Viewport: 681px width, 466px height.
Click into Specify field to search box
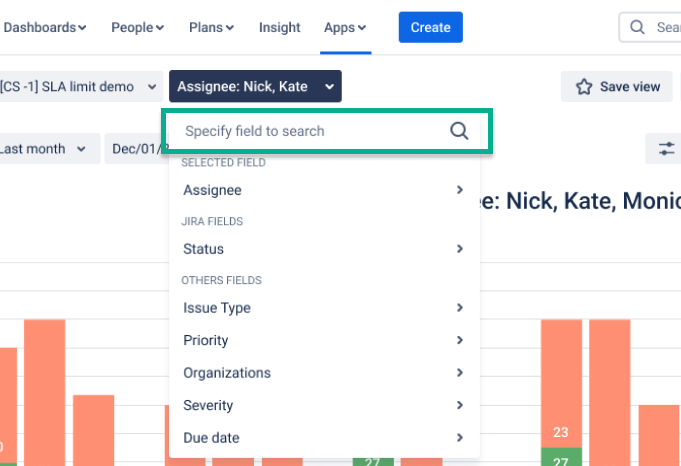tap(310, 131)
